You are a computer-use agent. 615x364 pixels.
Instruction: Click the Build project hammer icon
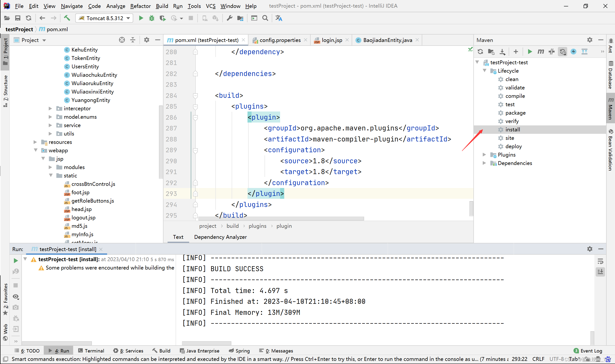point(67,18)
